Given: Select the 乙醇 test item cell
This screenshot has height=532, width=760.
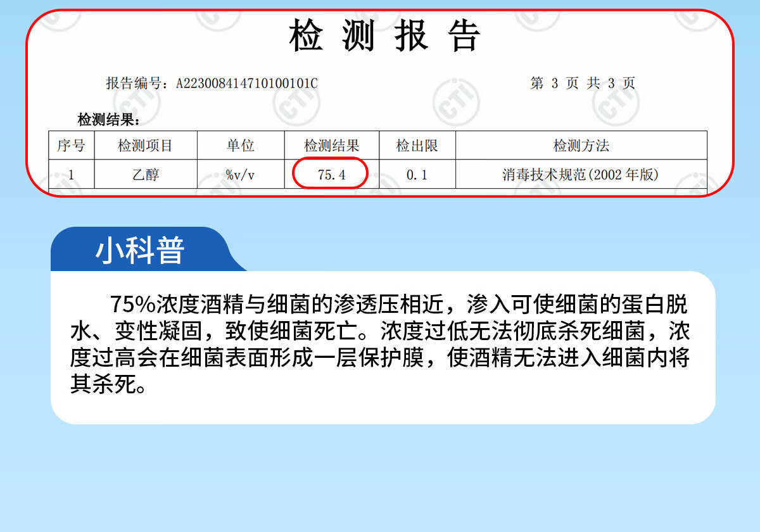Looking at the screenshot, I should tap(145, 175).
